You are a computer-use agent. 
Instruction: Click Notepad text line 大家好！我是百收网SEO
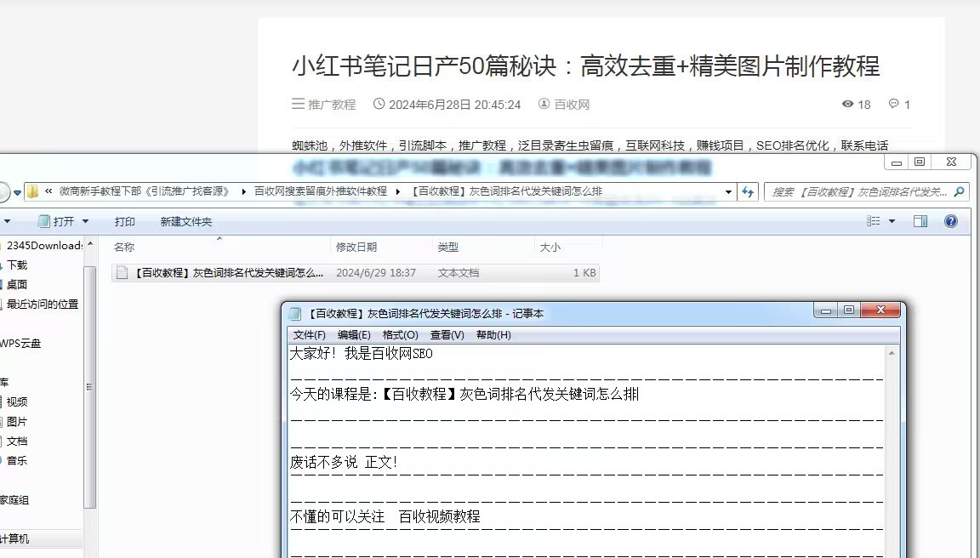pos(362,354)
